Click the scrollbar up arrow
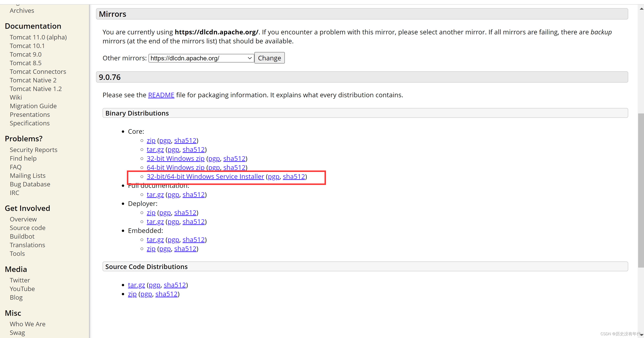 [641, 9]
